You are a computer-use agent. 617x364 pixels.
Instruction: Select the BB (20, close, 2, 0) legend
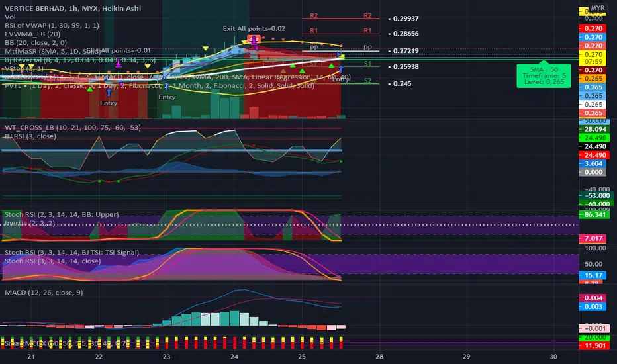(36, 42)
